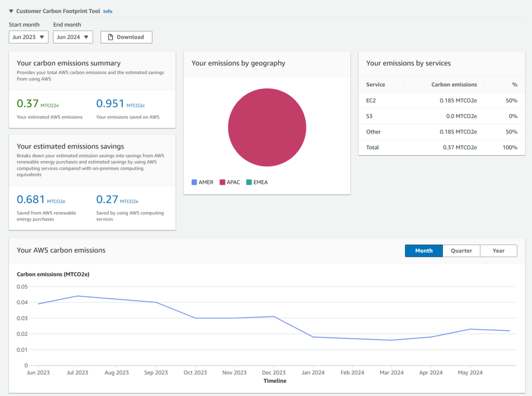The height and width of the screenshot is (396, 532).
Task: Click the Dec 2023 x-axis label
Action: (274, 372)
